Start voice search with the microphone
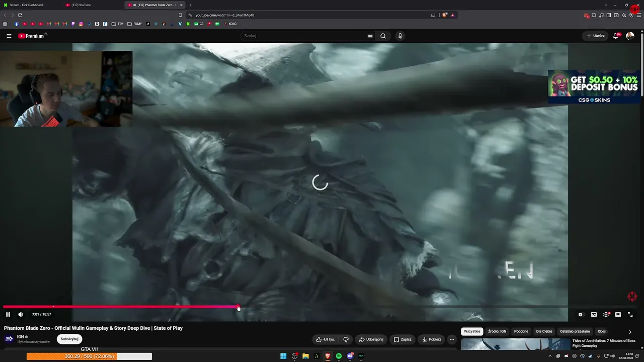This screenshot has width=644, height=362. [x=400, y=36]
